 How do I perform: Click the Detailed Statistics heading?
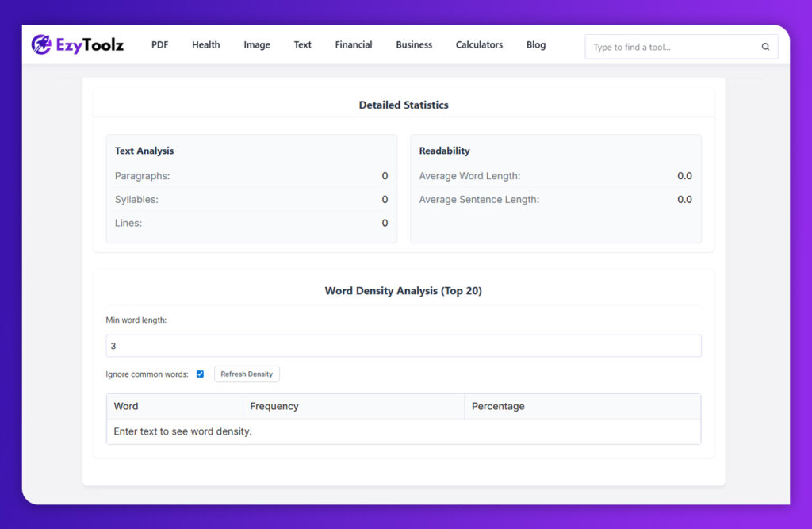pyautogui.click(x=403, y=105)
